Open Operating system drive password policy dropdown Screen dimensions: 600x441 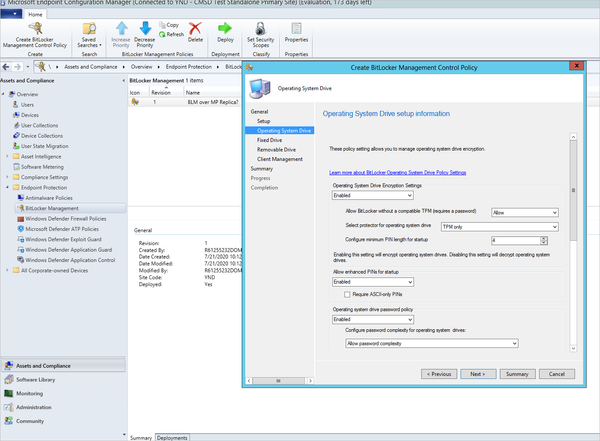(x=373, y=319)
